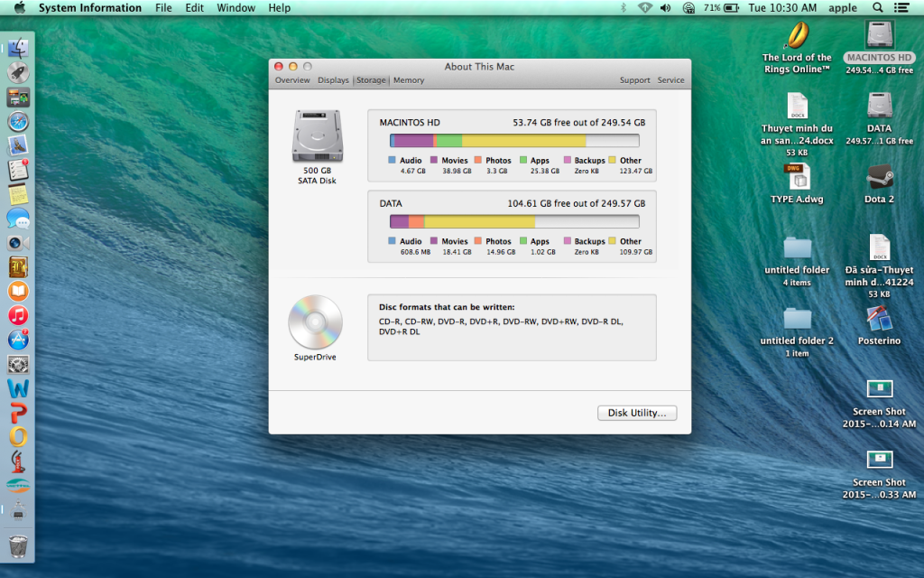The width and height of the screenshot is (924, 578).
Task: Select Screen Shot ending 0.14 AM
Action: pos(879,388)
